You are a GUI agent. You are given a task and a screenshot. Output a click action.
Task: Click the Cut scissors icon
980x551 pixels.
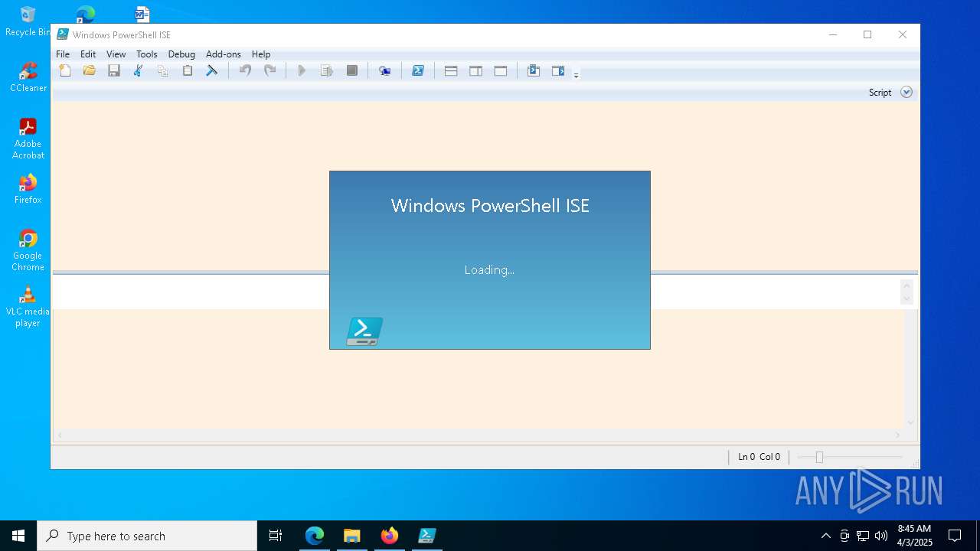[x=139, y=71]
